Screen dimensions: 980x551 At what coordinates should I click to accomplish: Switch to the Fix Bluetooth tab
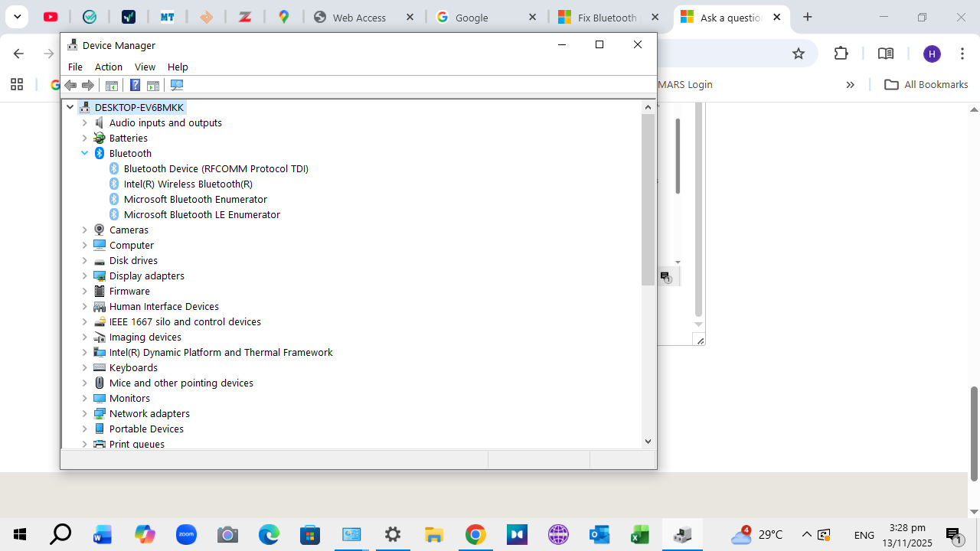point(609,18)
